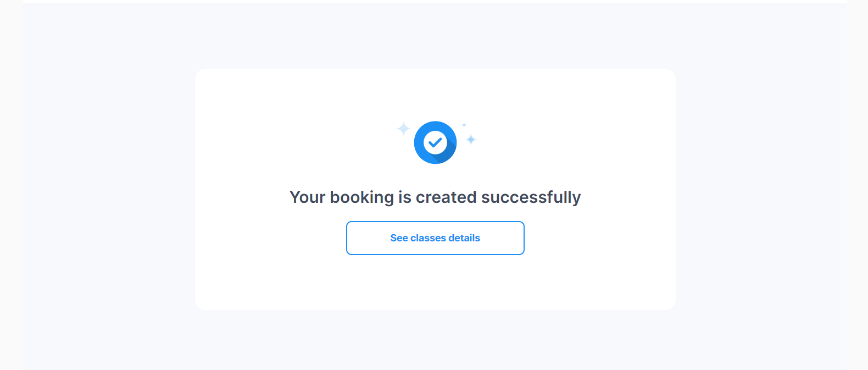Click the word "classes" on the button

(x=429, y=238)
